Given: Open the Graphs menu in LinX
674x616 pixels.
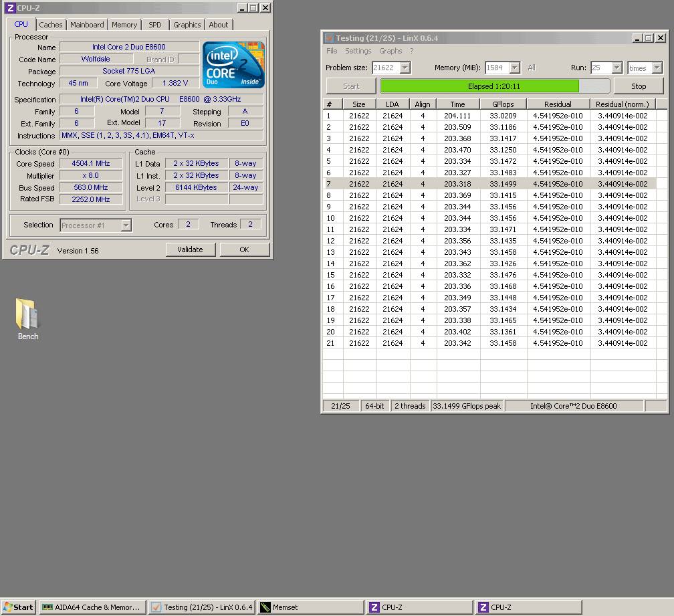Looking at the screenshot, I should click(390, 51).
